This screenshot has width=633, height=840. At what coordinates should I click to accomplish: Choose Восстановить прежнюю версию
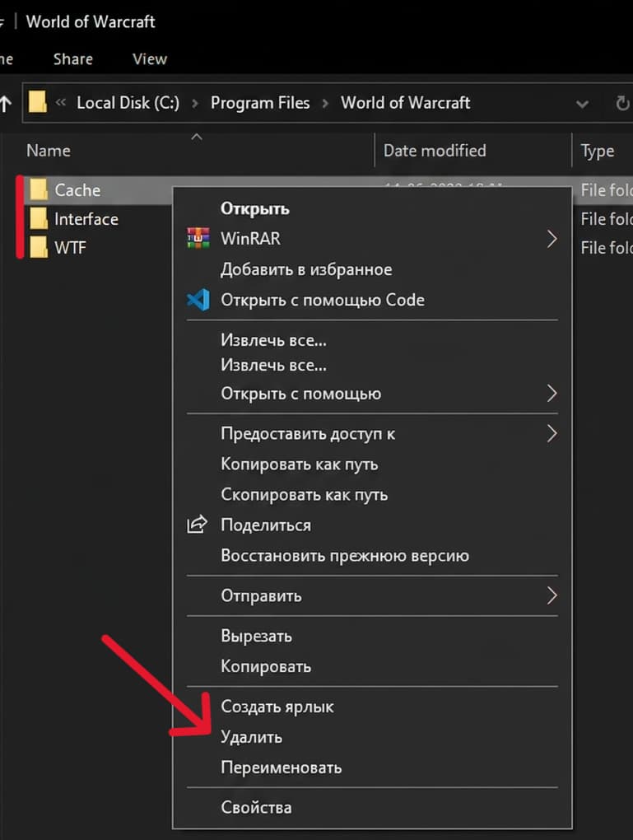point(345,556)
